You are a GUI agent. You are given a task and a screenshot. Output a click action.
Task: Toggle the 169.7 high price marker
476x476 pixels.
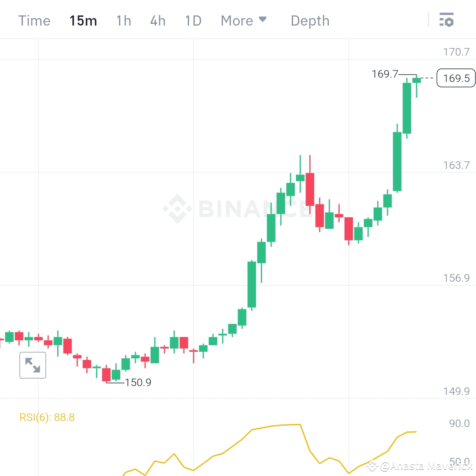[x=386, y=74]
